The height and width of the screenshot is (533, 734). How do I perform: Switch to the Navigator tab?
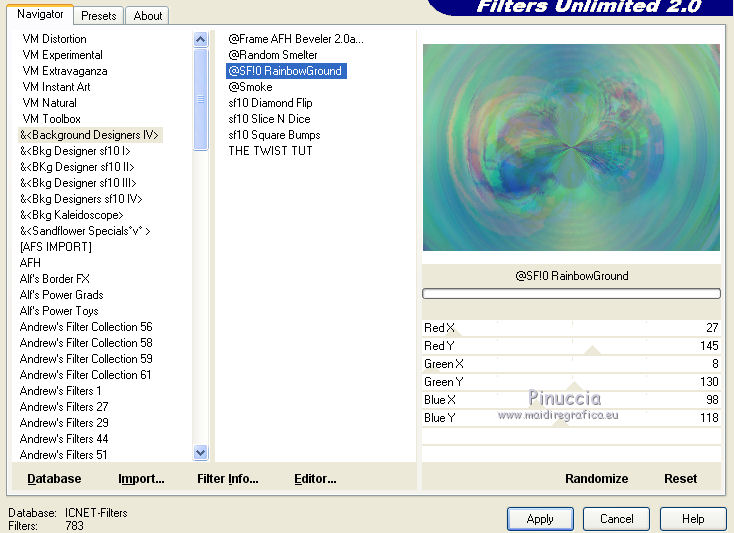coord(40,15)
